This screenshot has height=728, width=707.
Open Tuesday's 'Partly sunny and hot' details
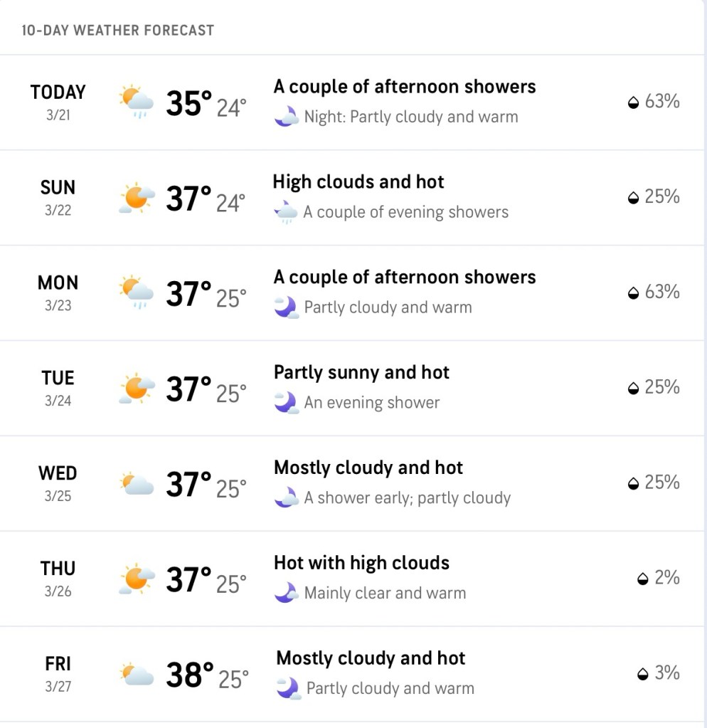click(x=361, y=372)
